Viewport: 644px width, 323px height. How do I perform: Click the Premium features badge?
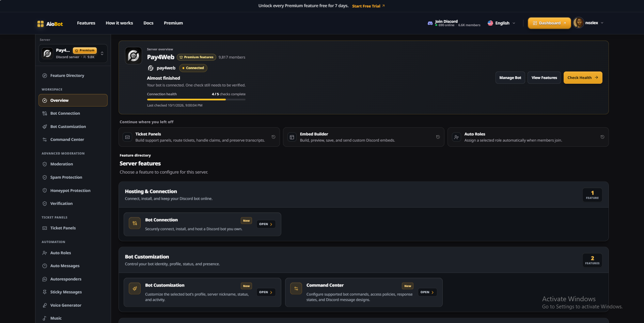pos(197,57)
